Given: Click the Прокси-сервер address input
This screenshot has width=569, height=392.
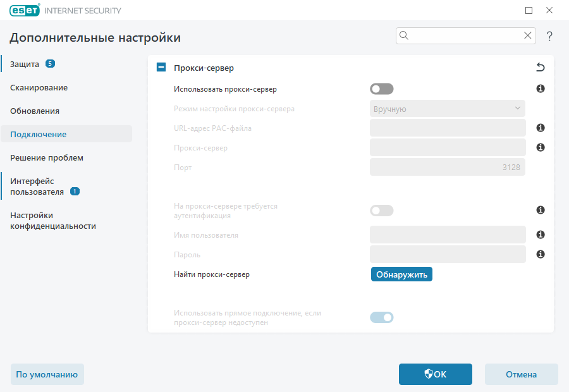Looking at the screenshot, I should point(448,147).
